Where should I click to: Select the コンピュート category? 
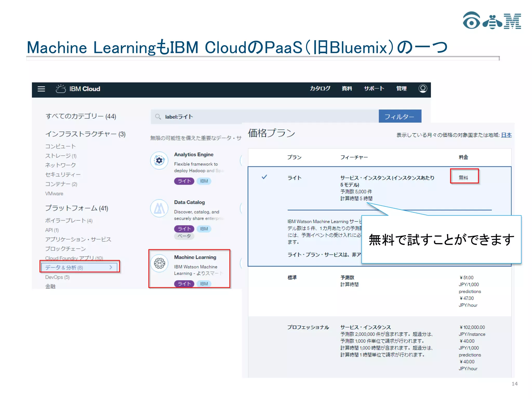click(x=61, y=147)
